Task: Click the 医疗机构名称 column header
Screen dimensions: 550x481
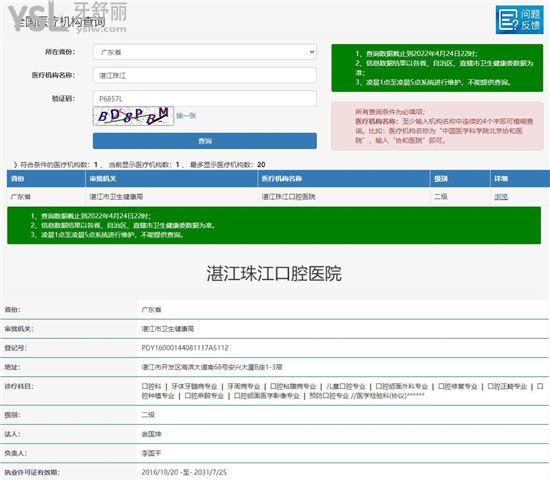Action: click(344, 179)
